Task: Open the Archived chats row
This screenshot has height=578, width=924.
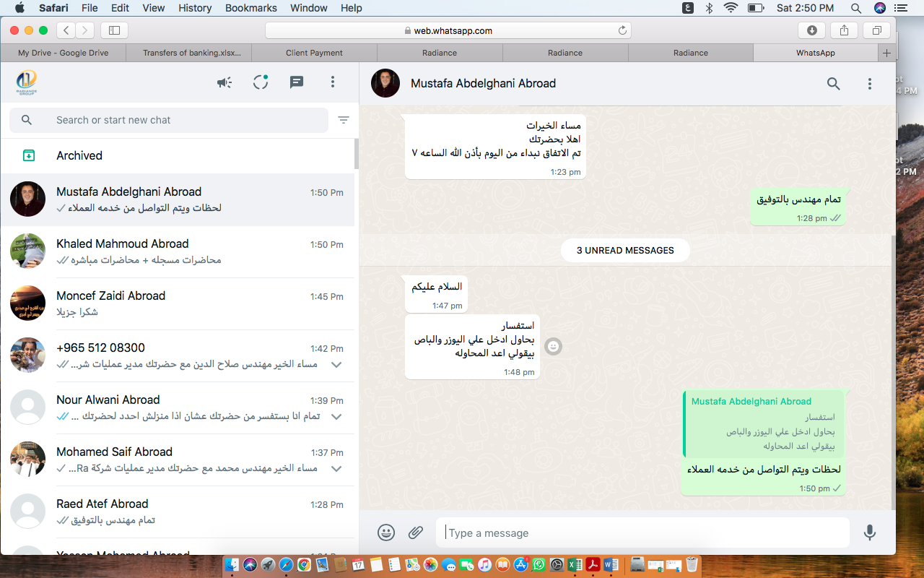Action: coord(177,155)
